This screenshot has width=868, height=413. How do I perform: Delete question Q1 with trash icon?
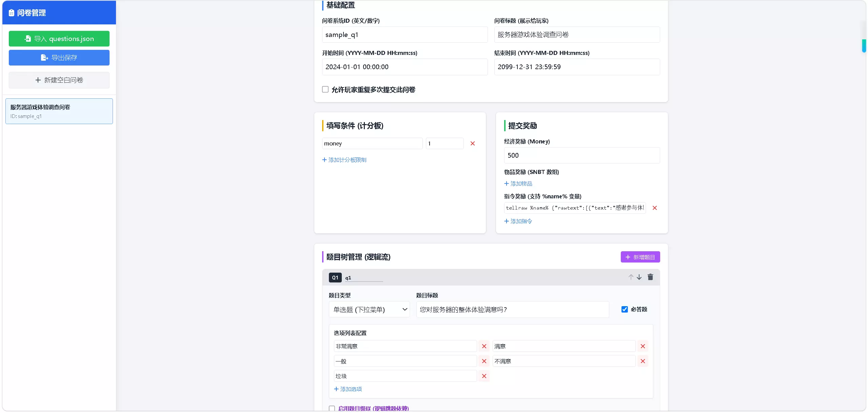pos(650,277)
